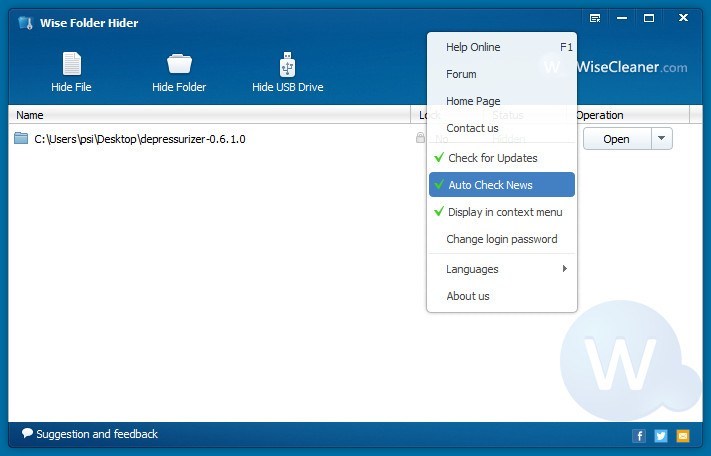The height and width of the screenshot is (456, 711).
Task: Toggle Auto Check News option
Action: tap(502, 184)
